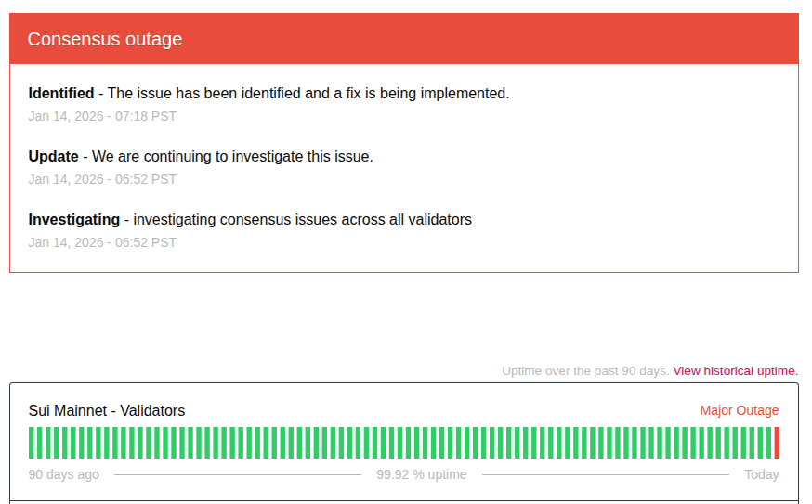Click the last green bar before the red bar
Screen dimensions: 812x504
coord(768,443)
